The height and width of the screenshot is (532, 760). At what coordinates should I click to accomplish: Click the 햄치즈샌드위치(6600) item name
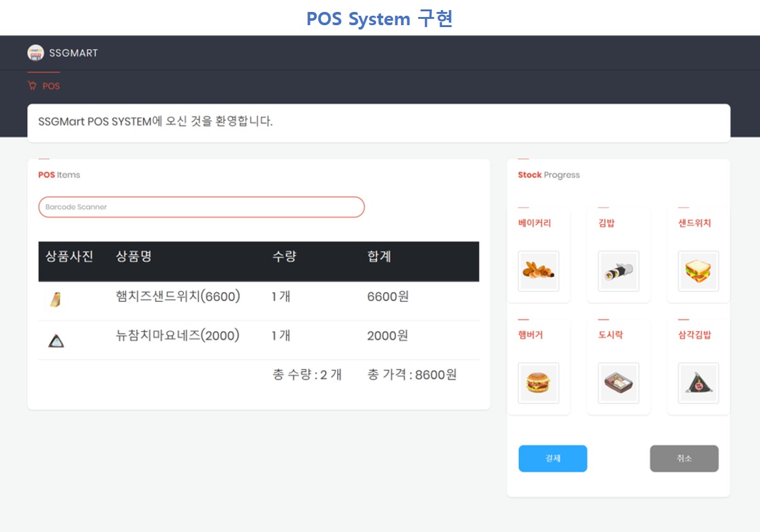178,296
